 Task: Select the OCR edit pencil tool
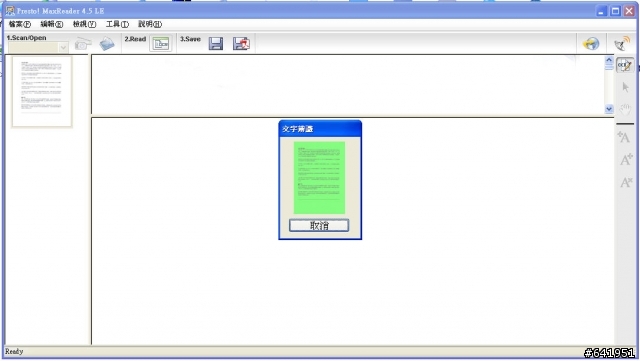[625, 65]
